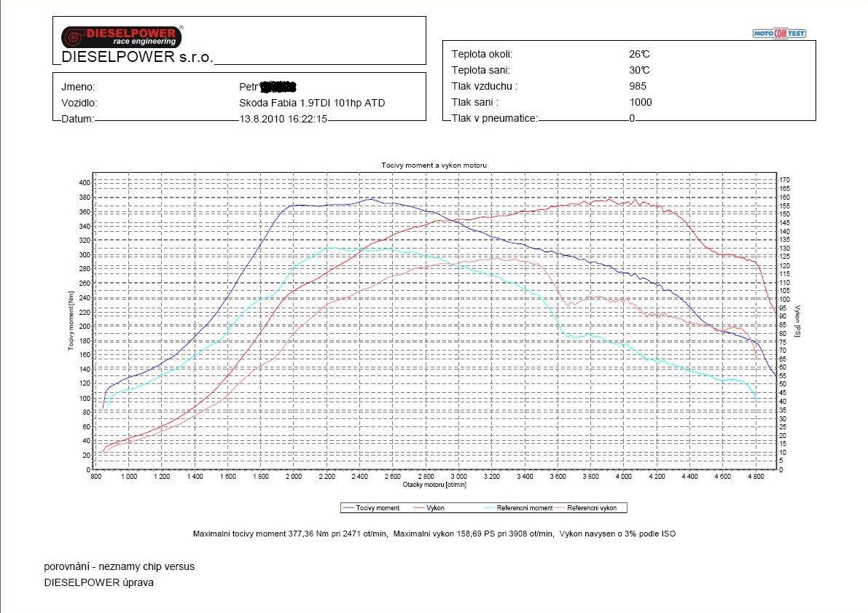Image resolution: width=868 pixels, height=613 pixels.
Task: Select the vehicle field Skoda Fabia 1.9TDI
Action: [311, 103]
